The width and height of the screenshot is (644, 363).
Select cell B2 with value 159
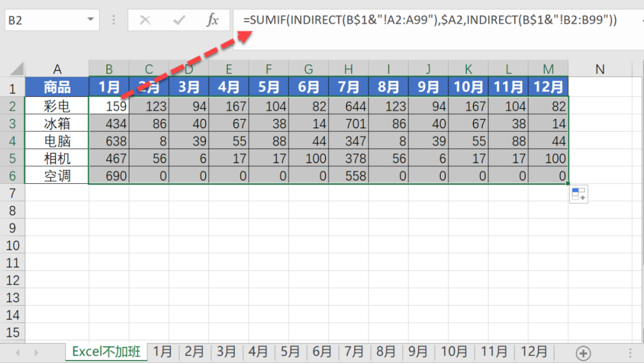[x=109, y=106]
